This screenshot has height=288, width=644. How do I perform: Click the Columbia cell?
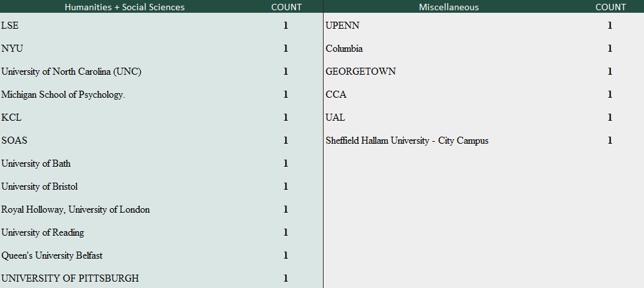pyautogui.click(x=344, y=49)
